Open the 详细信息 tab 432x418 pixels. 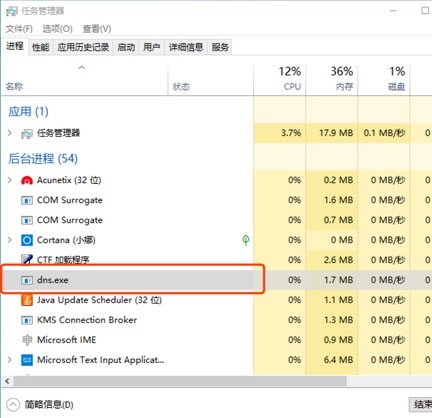[x=186, y=47]
